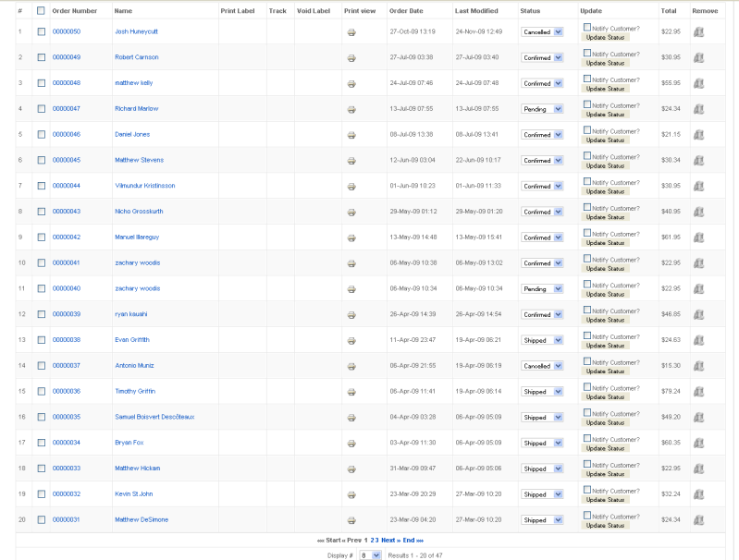Open customer Samuel Boisvert Descôteaux link
The height and width of the screenshot is (560, 739).
[154, 417]
